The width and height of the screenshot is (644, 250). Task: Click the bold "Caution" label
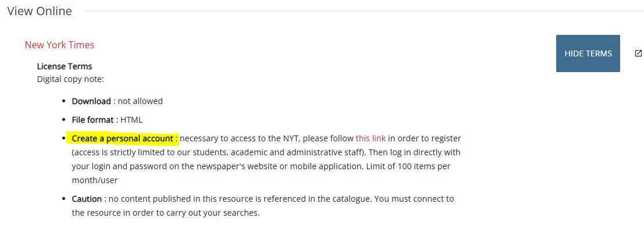(x=87, y=199)
